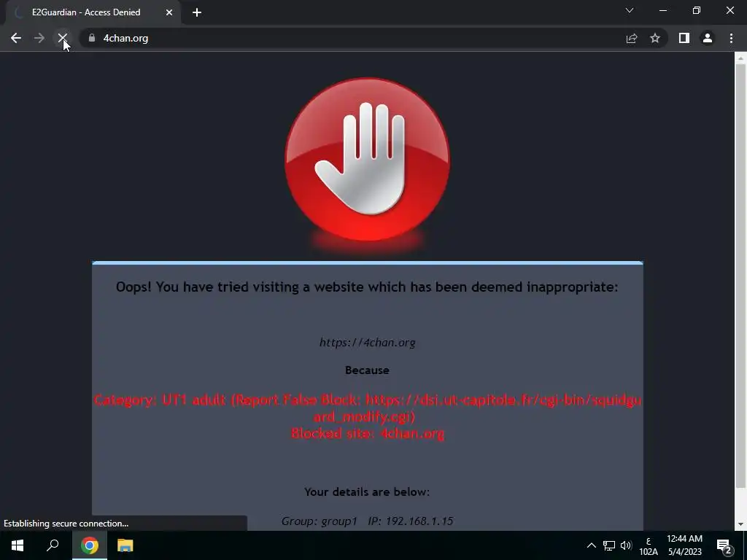Click the 102A input language indicator
The image size is (747, 560).
point(649,546)
